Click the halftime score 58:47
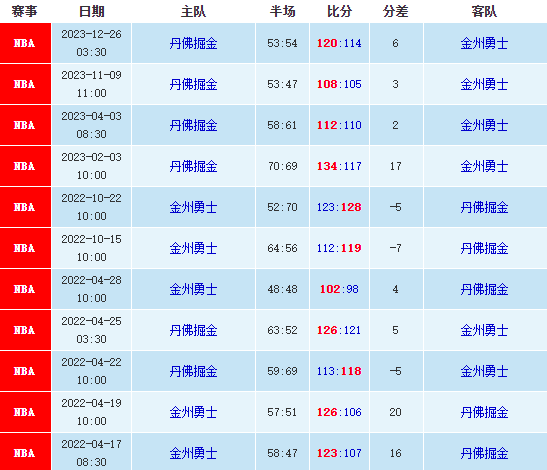This screenshot has width=547, height=470. click(282, 453)
